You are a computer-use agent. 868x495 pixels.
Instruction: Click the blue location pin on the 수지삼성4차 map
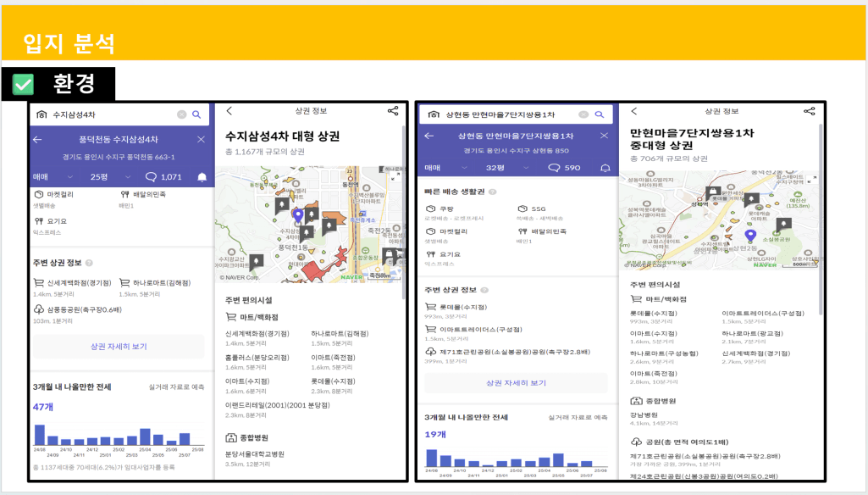tap(298, 215)
